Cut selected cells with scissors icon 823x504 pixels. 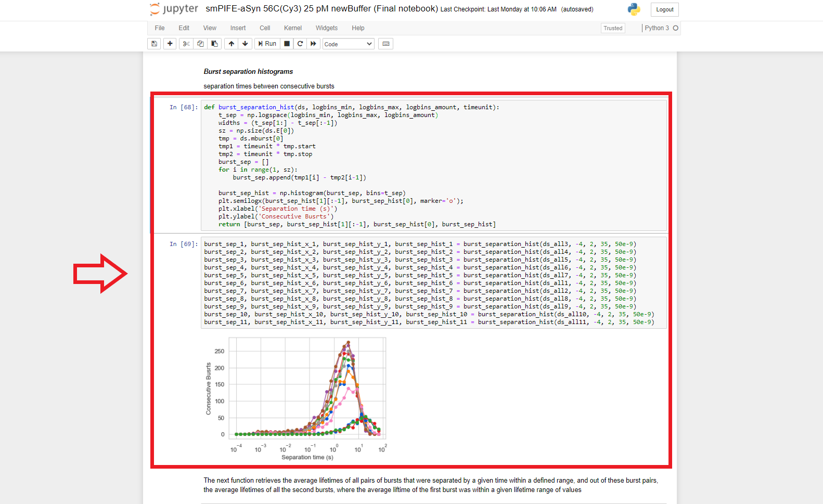(186, 44)
